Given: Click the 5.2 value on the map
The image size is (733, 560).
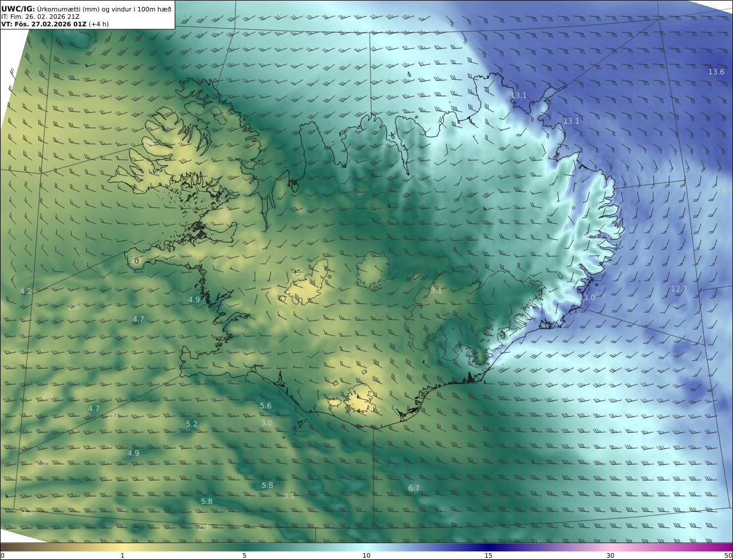Looking at the screenshot, I should [192, 424].
